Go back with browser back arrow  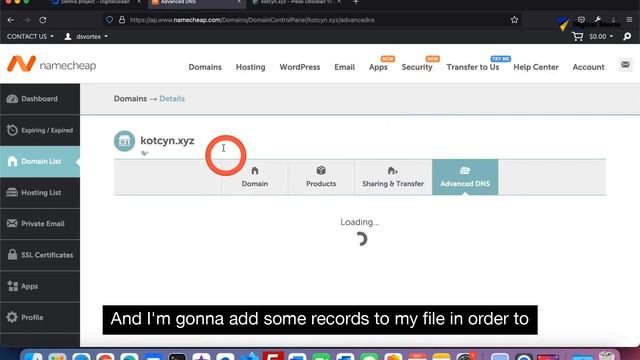(11, 20)
